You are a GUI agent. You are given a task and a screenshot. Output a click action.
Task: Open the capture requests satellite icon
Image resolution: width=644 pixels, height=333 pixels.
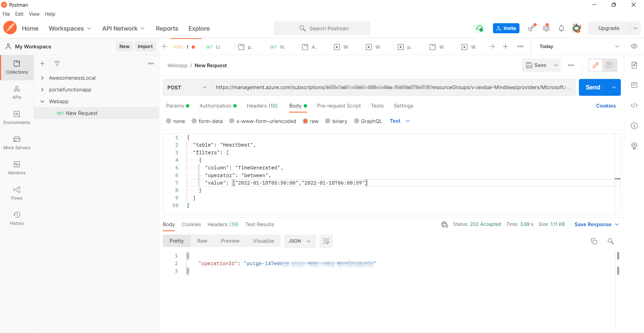[532, 28]
